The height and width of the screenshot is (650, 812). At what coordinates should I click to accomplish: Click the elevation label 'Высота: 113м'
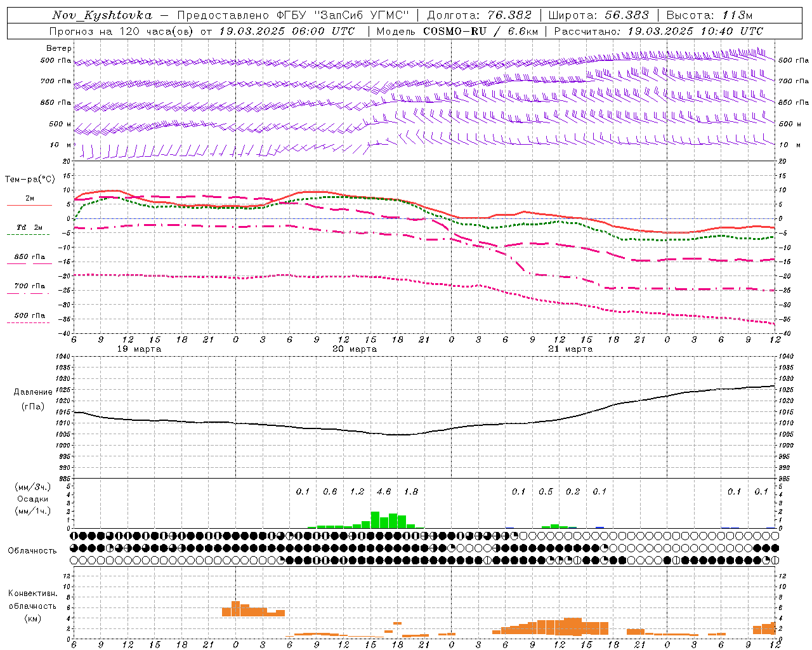click(x=709, y=15)
